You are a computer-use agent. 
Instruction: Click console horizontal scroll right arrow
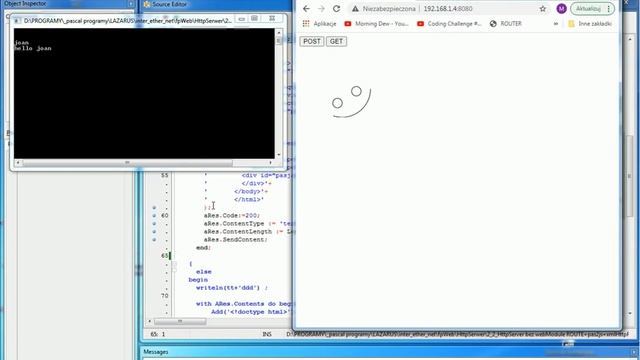(x=270, y=162)
